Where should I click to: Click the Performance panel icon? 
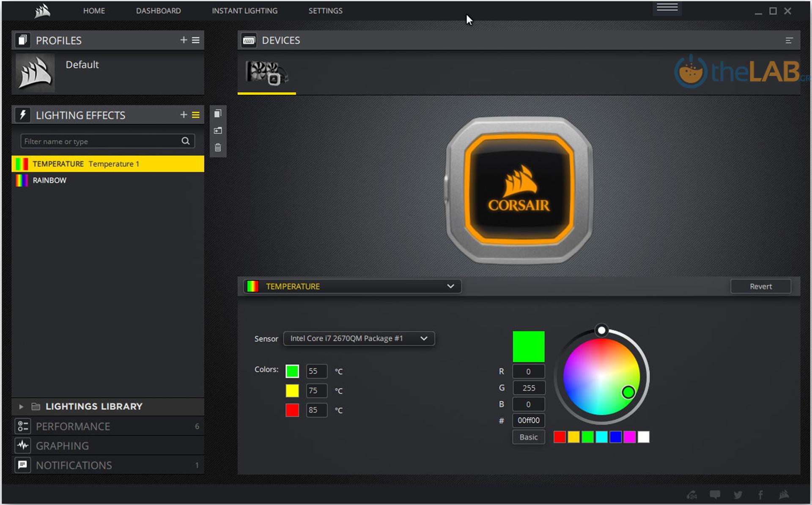[23, 426]
